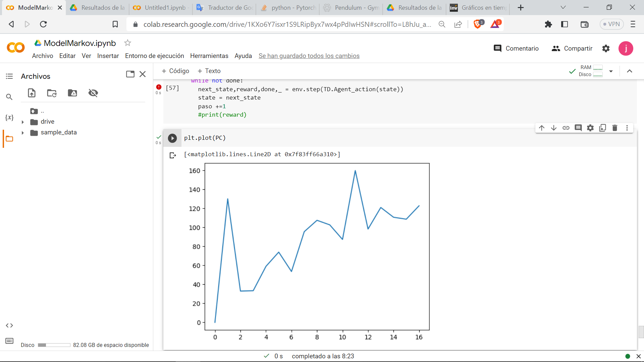Mount Google Drive folder icon
644x362 pixels.
[x=72, y=93]
